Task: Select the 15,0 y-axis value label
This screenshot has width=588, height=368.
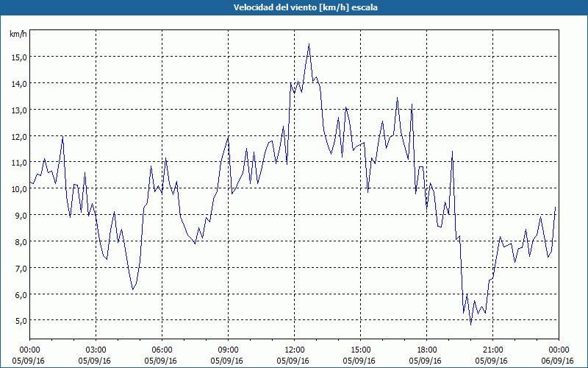Action: [19, 57]
